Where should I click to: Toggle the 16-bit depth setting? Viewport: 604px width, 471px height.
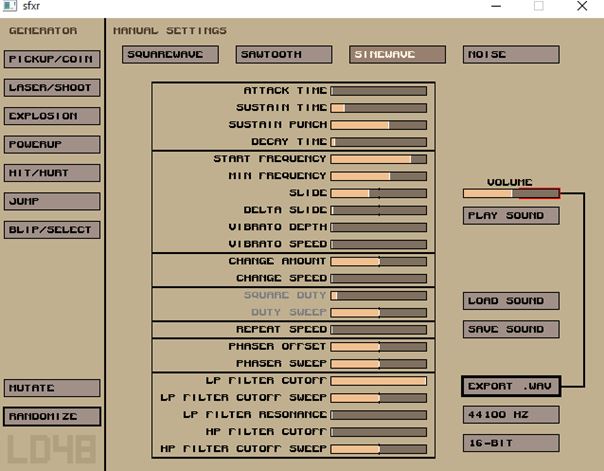[x=511, y=442]
